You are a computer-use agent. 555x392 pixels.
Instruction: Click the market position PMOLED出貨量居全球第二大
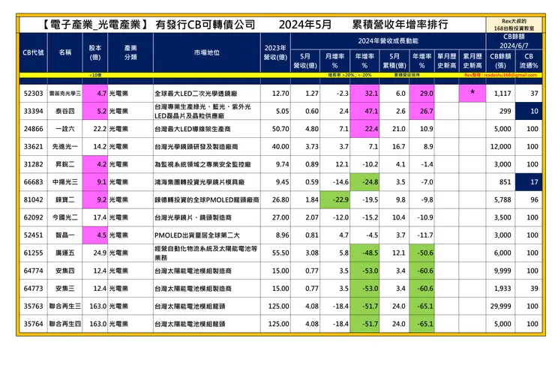tap(197, 235)
